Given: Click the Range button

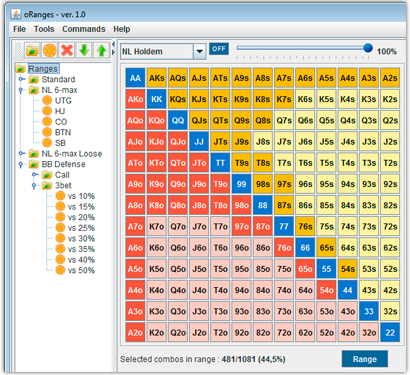Looking at the screenshot, I should tap(365, 359).
